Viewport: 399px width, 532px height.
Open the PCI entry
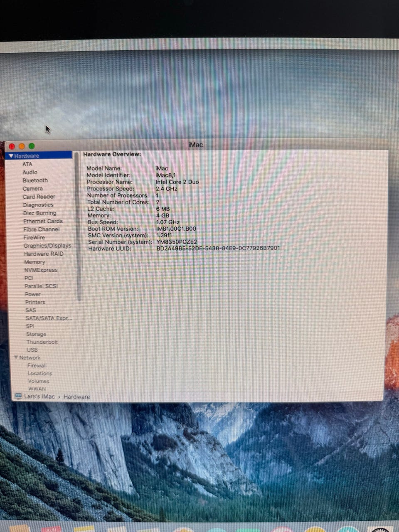pos(29,278)
